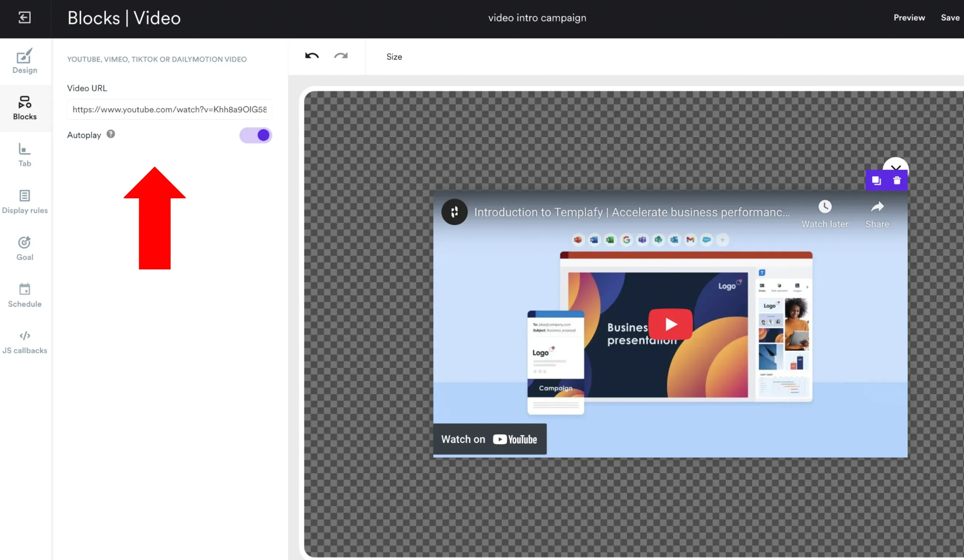Select the Blocks sidebar section

click(x=25, y=108)
